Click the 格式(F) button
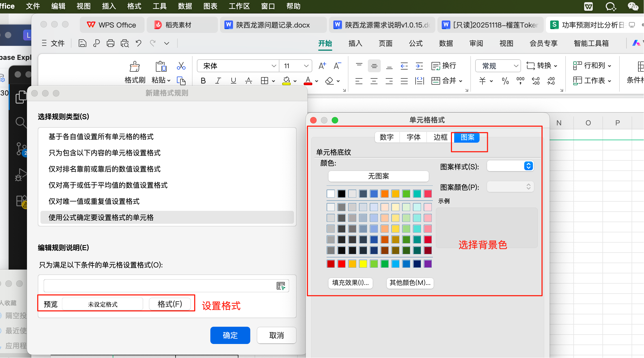Image resolution: width=644 pixels, height=358 pixels. pyautogui.click(x=170, y=304)
